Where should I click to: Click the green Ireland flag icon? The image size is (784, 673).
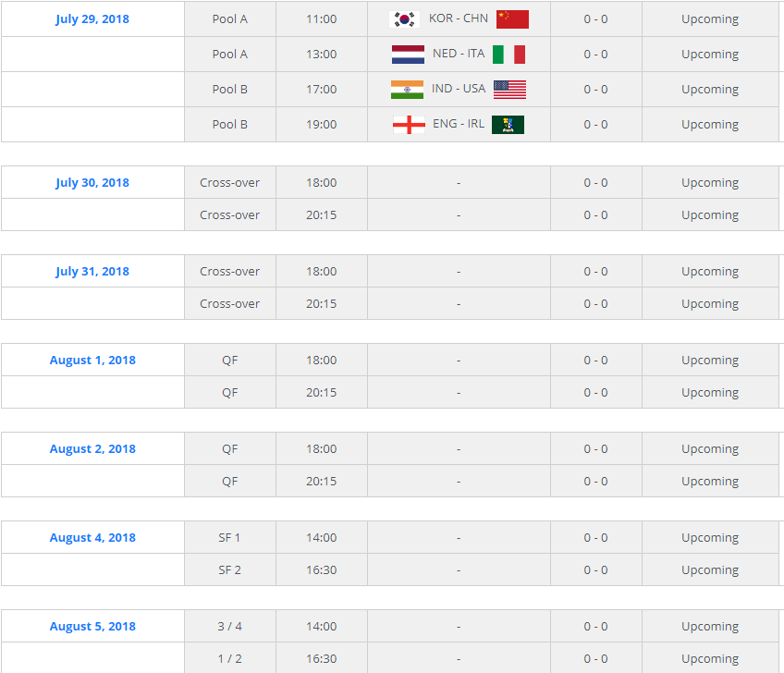508,125
